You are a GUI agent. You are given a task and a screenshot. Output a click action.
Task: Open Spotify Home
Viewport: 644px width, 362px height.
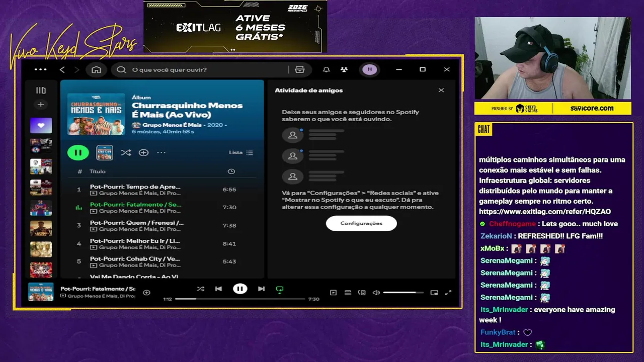click(x=96, y=69)
